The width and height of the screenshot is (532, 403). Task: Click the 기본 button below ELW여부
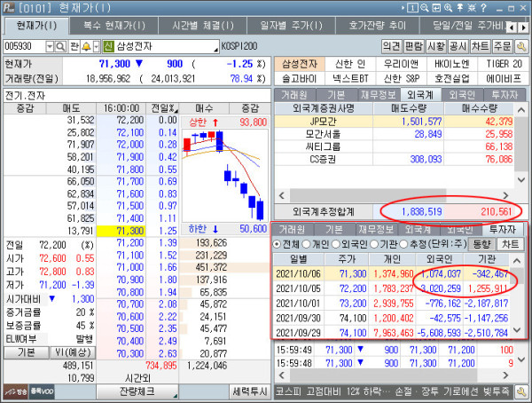27,352
